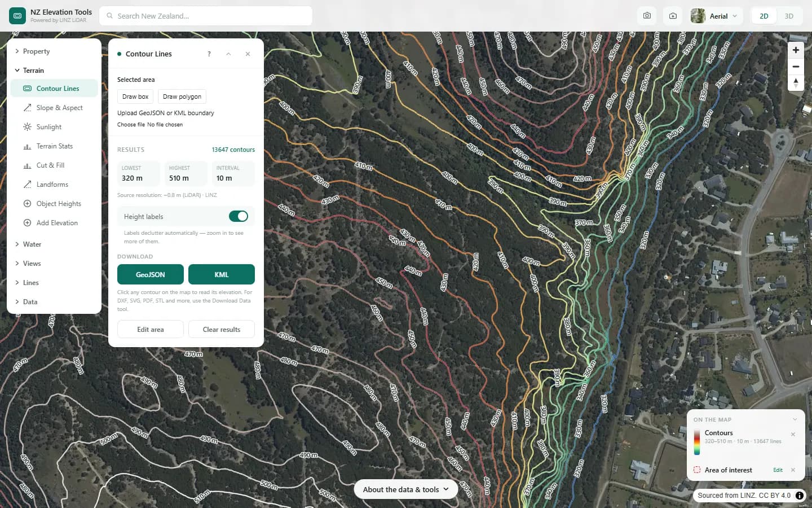The width and height of the screenshot is (812, 508).
Task: Click the attribution info icon
Action: point(800,496)
